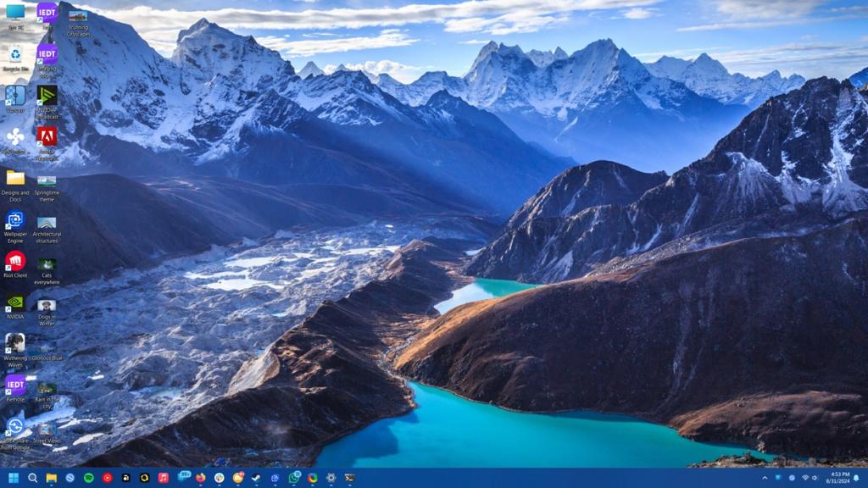The width and height of the screenshot is (868, 488).
Task: Open Firefox from the taskbar
Action: [x=200, y=479]
